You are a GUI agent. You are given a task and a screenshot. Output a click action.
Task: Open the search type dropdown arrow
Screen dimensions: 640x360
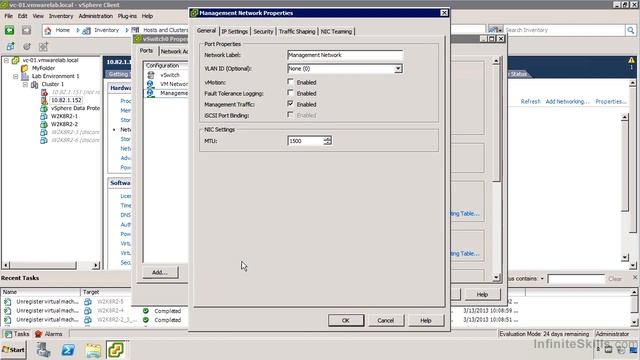(x=500, y=31)
